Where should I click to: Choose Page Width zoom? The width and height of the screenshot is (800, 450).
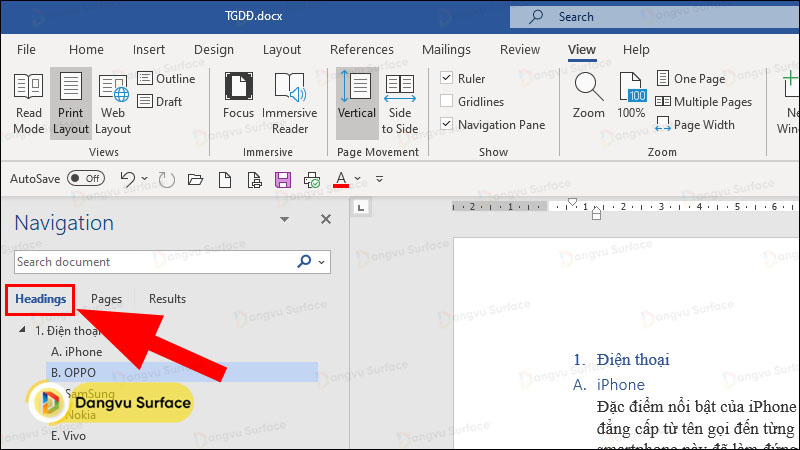tap(695, 124)
